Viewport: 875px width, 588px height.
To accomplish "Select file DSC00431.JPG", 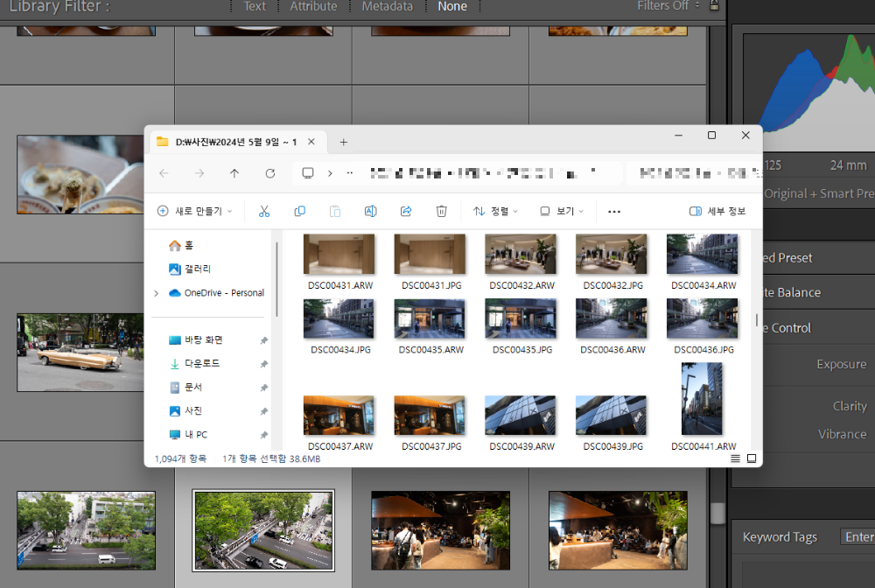I will tap(430, 262).
